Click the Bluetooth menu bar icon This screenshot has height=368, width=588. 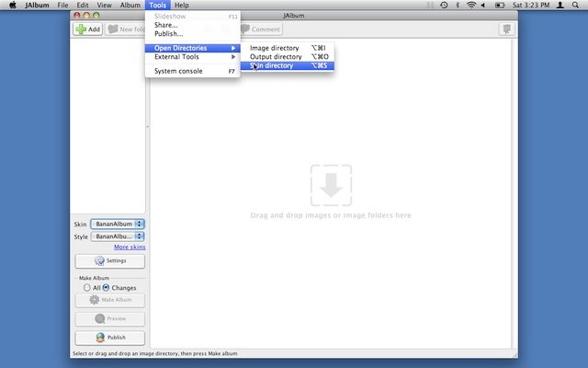tap(458, 5)
